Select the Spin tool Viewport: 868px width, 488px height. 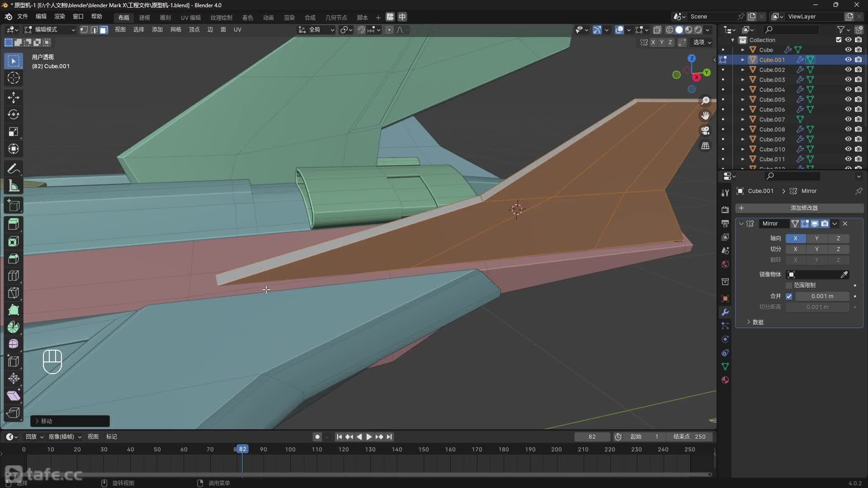(x=14, y=327)
